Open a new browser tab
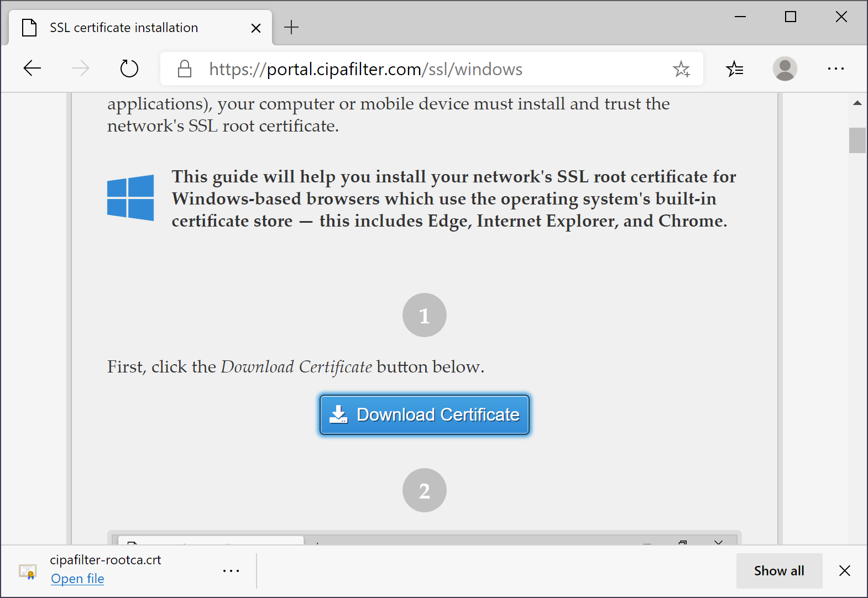The image size is (868, 598). (291, 27)
